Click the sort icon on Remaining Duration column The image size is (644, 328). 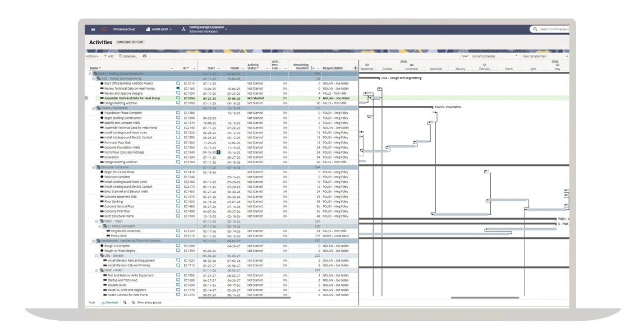tap(314, 67)
